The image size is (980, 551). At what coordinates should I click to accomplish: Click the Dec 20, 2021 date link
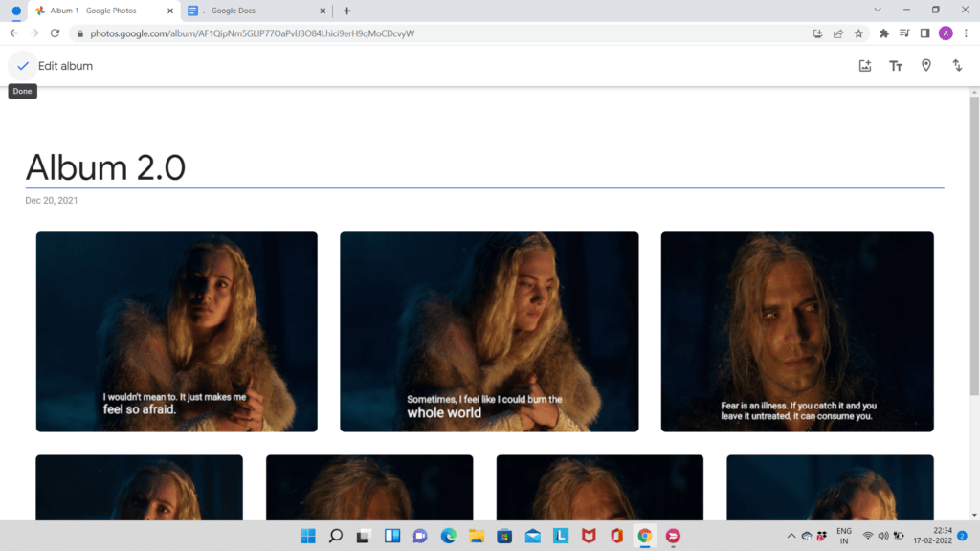tap(52, 200)
